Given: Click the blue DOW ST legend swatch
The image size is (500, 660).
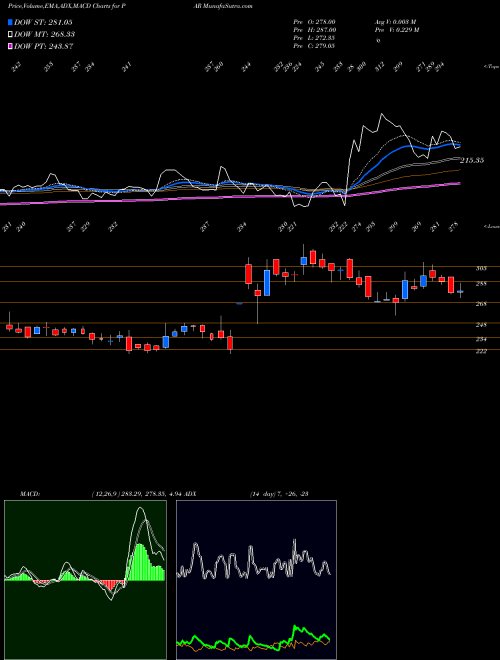Looking at the screenshot, I should coord(11,22).
